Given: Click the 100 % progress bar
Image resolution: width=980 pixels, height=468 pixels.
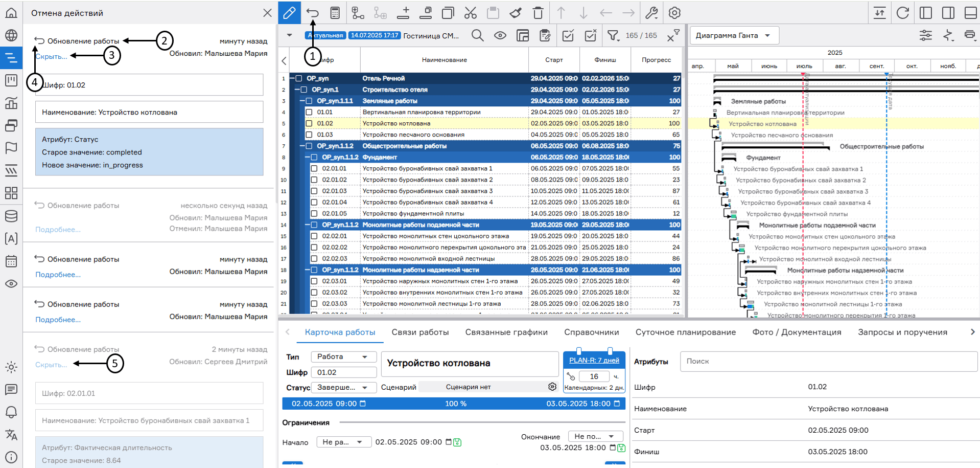Looking at the screenshot, I should tap(455, 404).
